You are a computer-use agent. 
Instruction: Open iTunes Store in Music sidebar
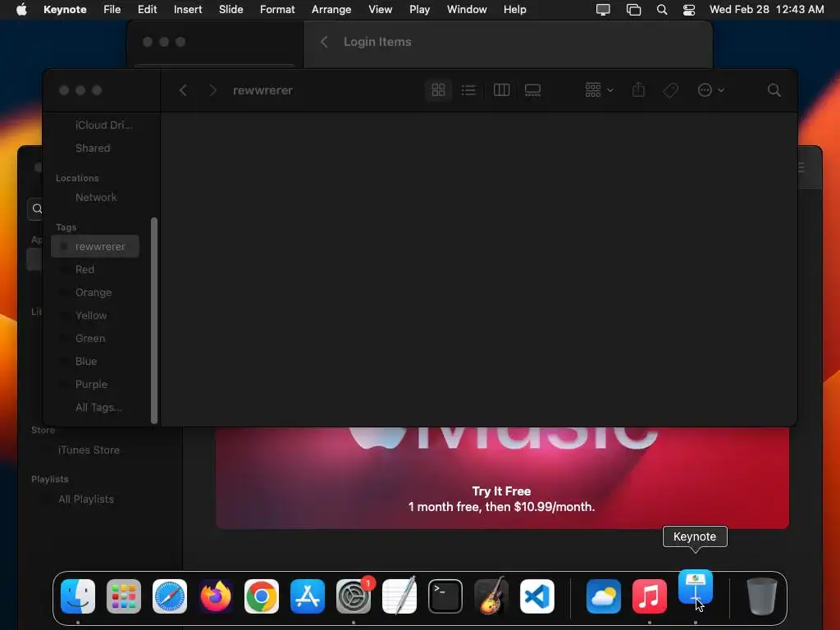click(89, 450)
